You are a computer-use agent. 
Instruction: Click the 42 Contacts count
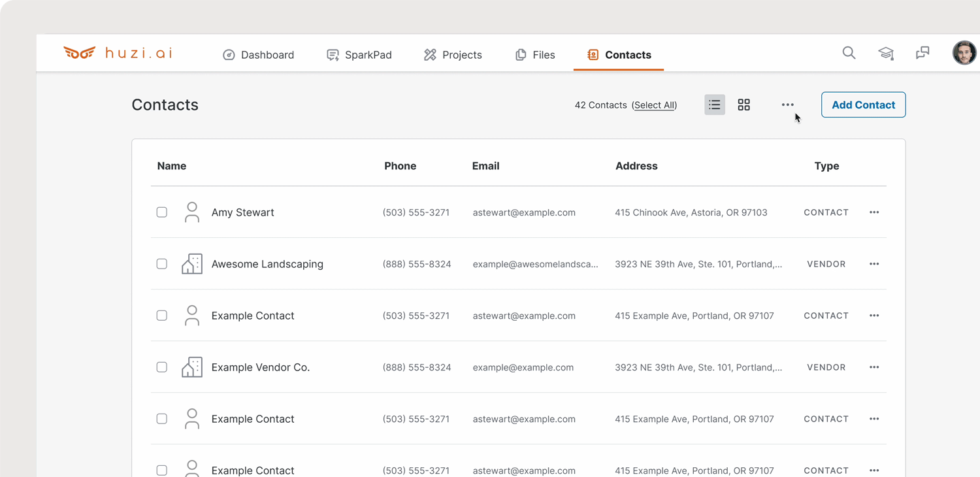(x=600, y=105)
